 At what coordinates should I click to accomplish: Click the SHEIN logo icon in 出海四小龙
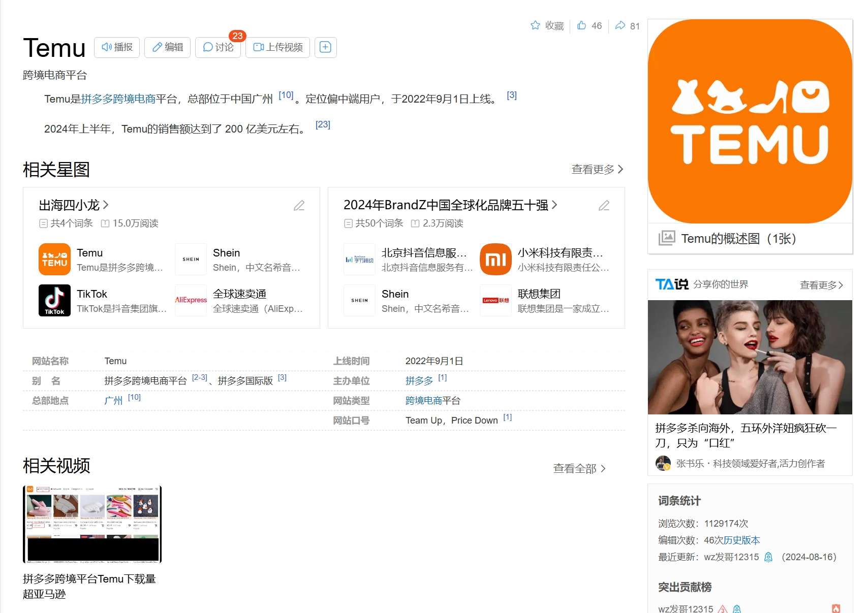point(191,259)
